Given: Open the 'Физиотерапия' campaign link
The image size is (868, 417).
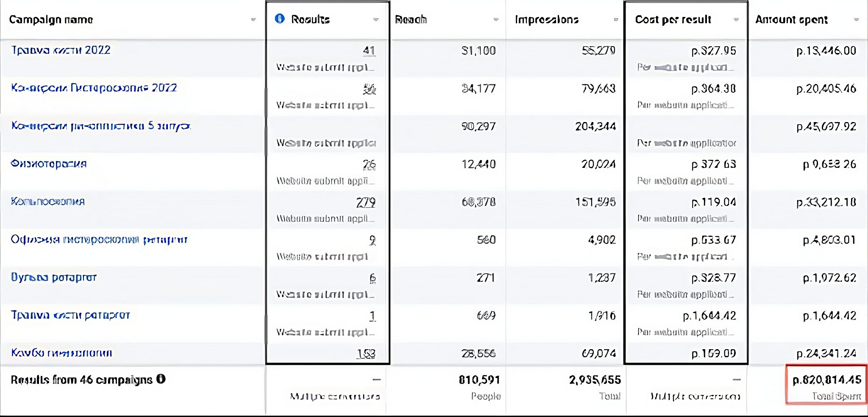Looking at the screenshot, I should pos(49,164).
